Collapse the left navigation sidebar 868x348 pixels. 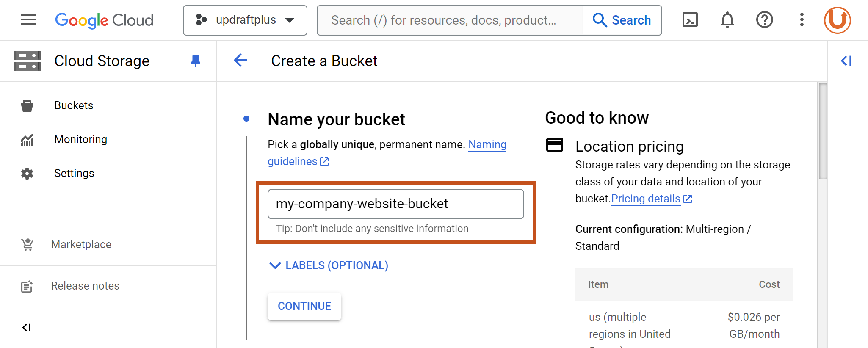pos(27,327)
